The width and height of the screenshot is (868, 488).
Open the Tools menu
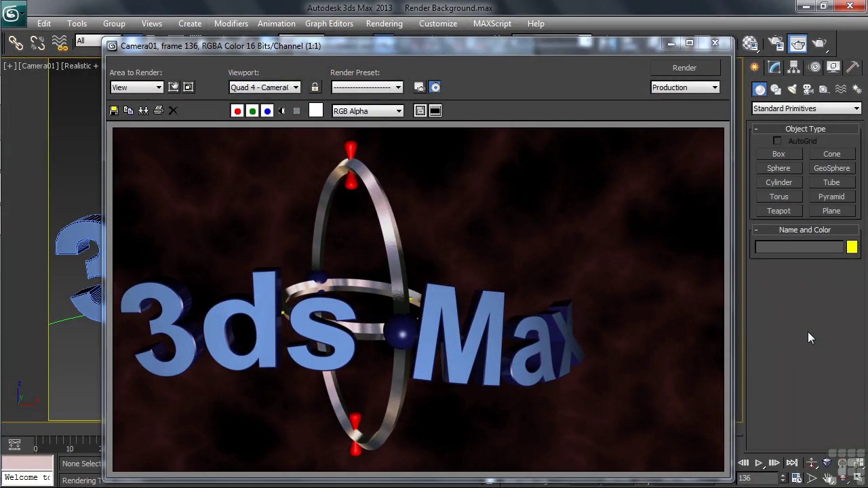77,24
